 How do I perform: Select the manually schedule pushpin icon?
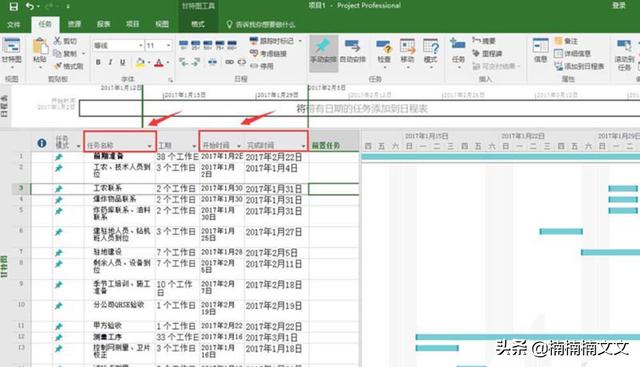pyautogui.click(x=323, y=51)
